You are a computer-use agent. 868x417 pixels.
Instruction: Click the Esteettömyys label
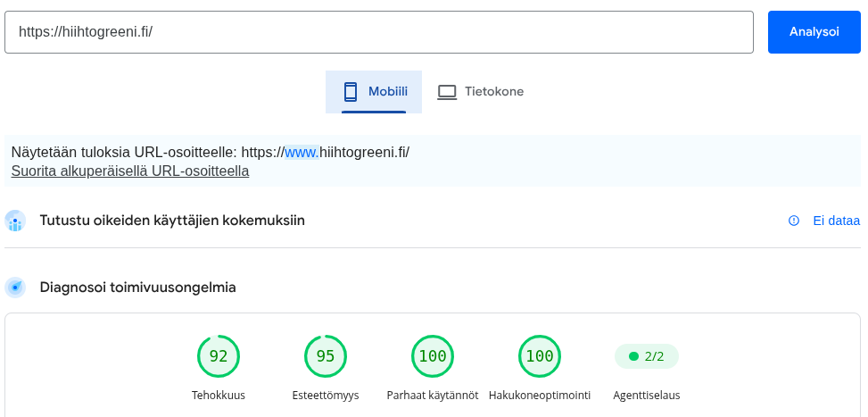pyautogui.click(x=326, y=396)
